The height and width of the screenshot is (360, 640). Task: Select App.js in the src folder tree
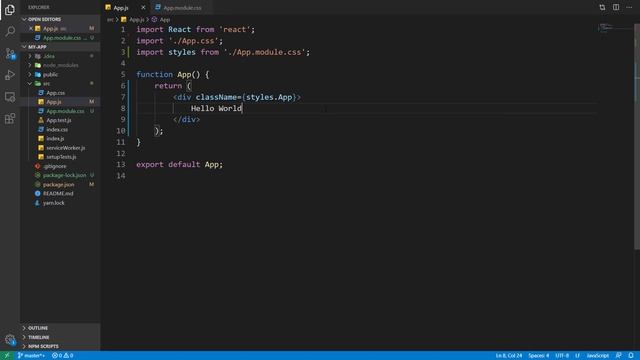[60, 102]
